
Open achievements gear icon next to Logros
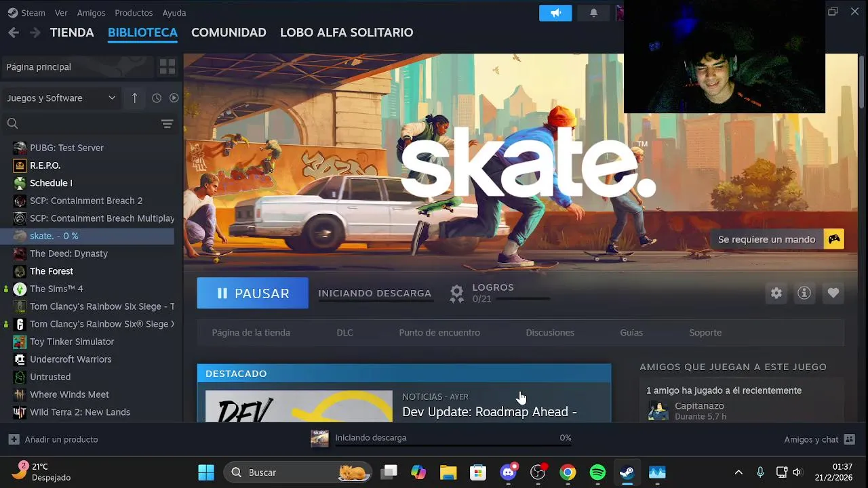click(x=457, y=293)
